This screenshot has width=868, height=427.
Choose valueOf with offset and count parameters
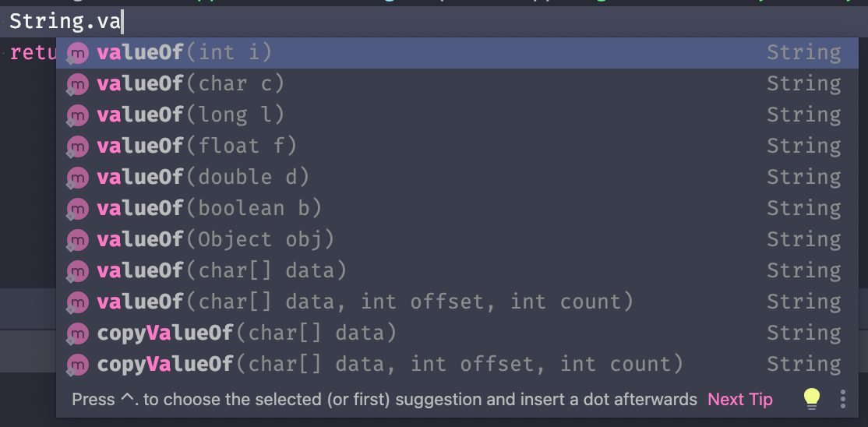(x=457, y=302)
